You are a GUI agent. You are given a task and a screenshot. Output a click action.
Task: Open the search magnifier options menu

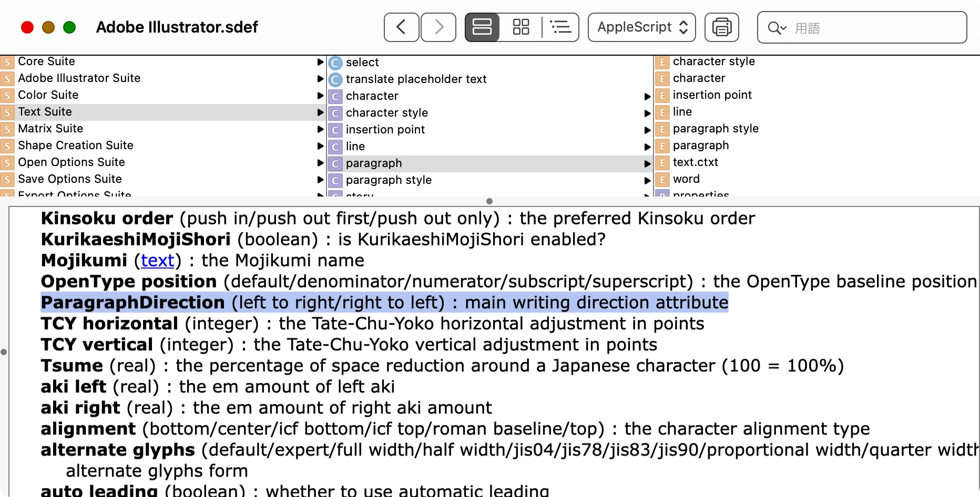click(777, 28)
